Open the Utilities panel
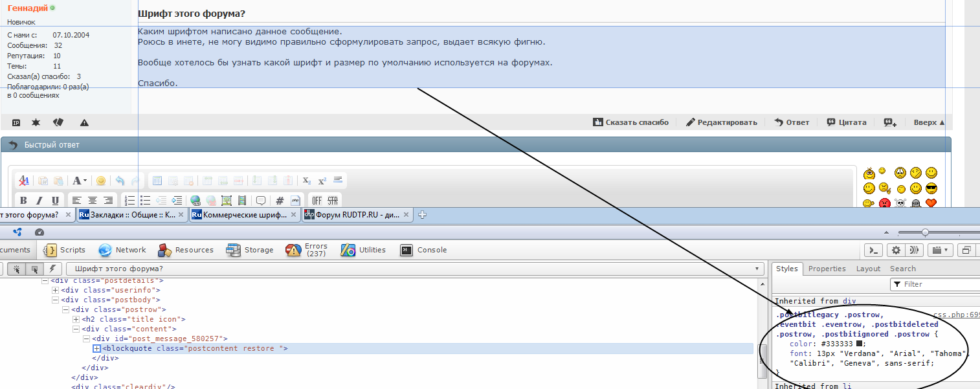This screenshot has height=389, width=980. (x=364, y=250)
